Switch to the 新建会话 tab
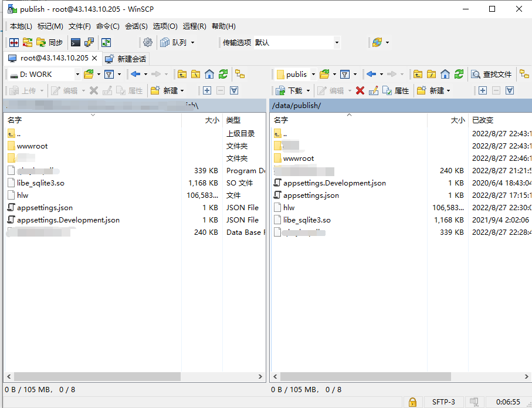The height and width of the screenshot is (408, 532). [126, 59]
